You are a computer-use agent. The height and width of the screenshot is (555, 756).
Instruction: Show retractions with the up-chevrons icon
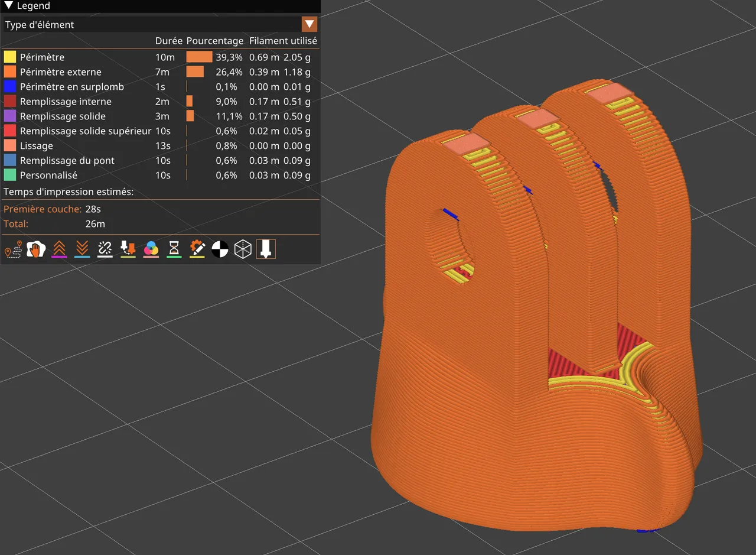(59, 249)
